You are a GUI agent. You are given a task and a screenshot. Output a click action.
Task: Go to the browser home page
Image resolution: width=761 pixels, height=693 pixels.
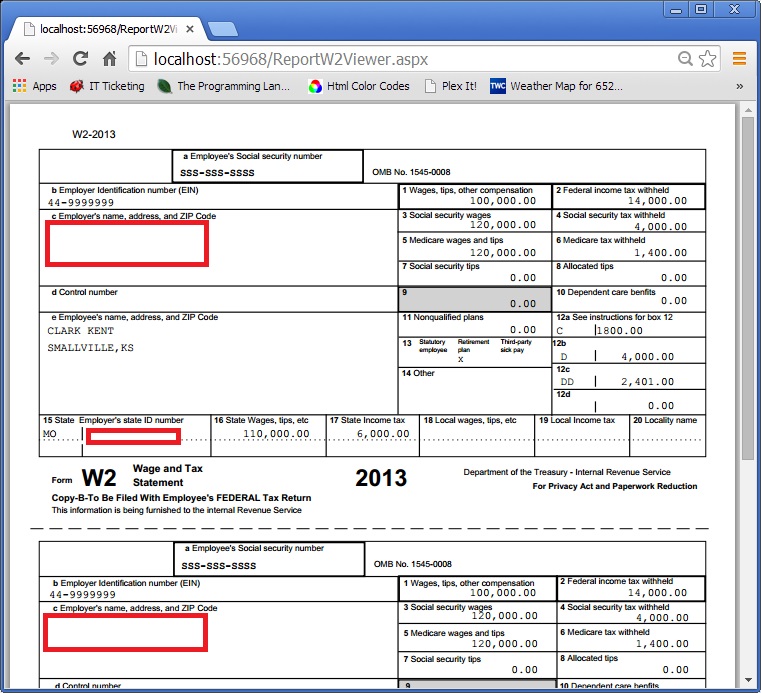coord(109,59)
